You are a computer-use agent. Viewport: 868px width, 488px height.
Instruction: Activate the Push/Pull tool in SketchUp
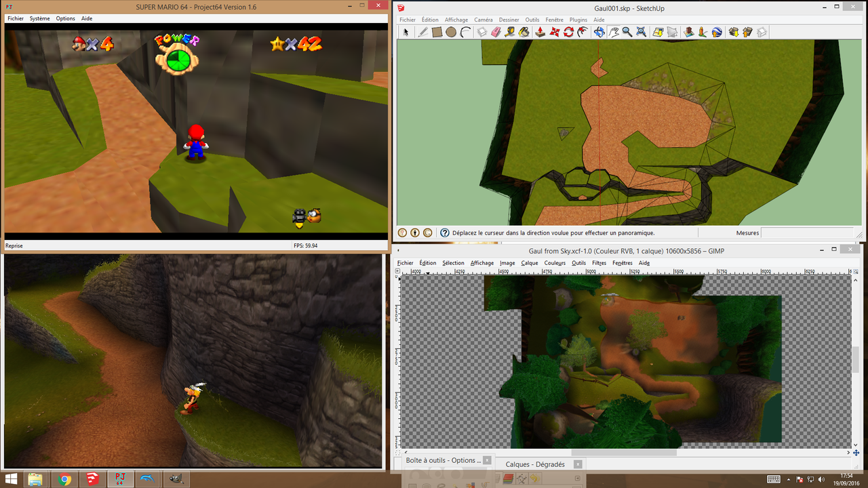[x=540, y=32]
